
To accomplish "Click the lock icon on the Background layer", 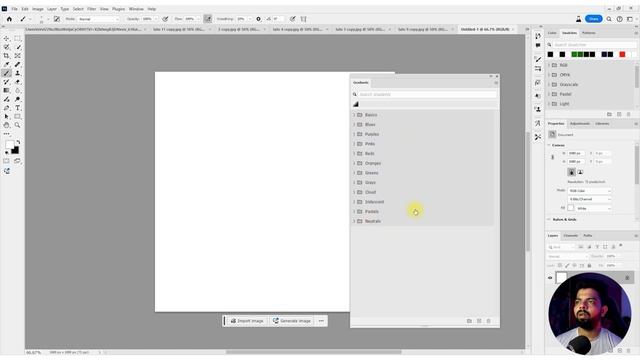I will 627,278.
